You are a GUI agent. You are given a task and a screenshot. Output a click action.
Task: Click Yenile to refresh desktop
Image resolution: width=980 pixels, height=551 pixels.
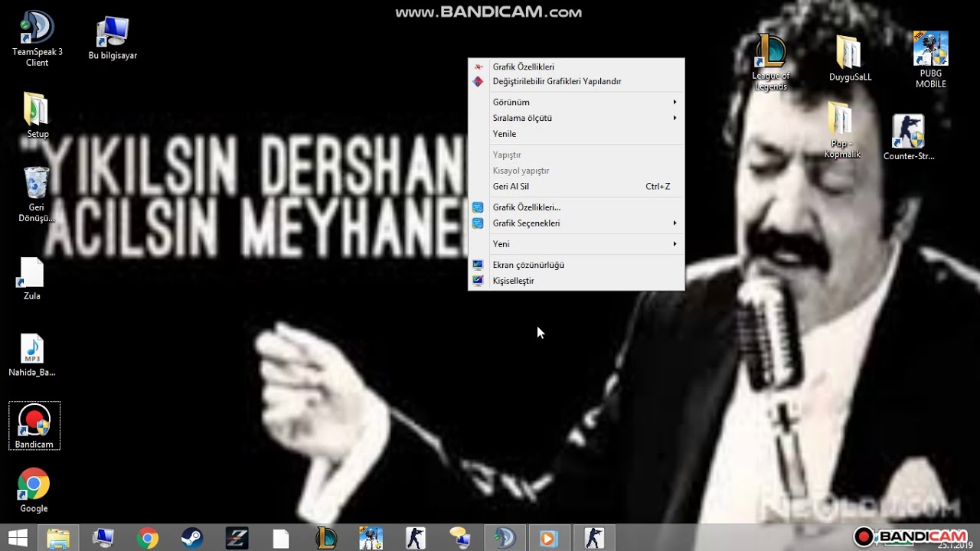pyautogui.click(x=576, y=134)
